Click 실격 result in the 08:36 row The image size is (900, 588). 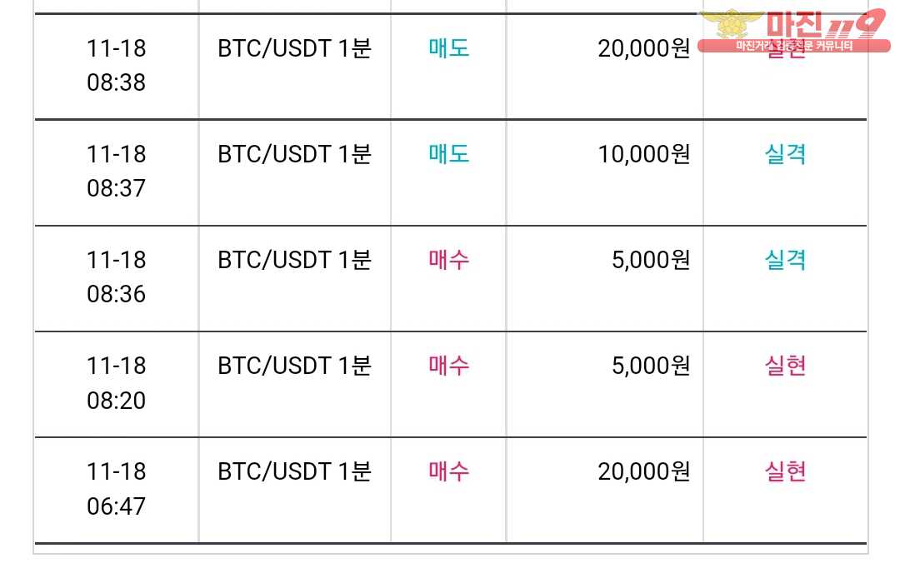point(785,260)
